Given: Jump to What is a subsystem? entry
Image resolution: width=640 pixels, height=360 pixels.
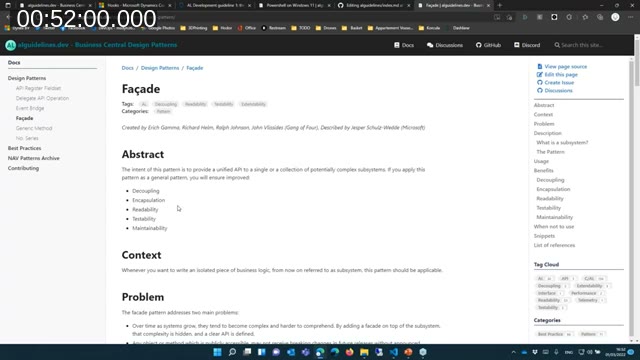Looking at the screenshot, I should tap(562, 143).
